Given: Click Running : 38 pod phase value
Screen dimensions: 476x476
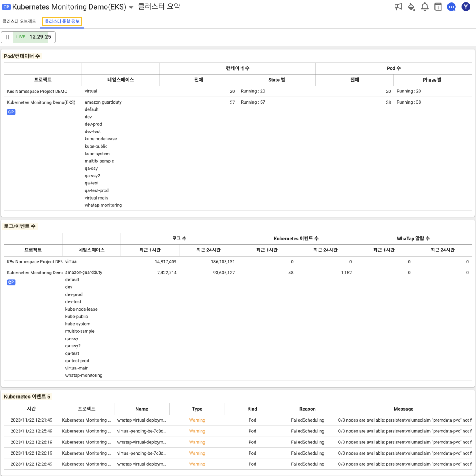Looking at the screenshot, I should [x=409, y=102].
